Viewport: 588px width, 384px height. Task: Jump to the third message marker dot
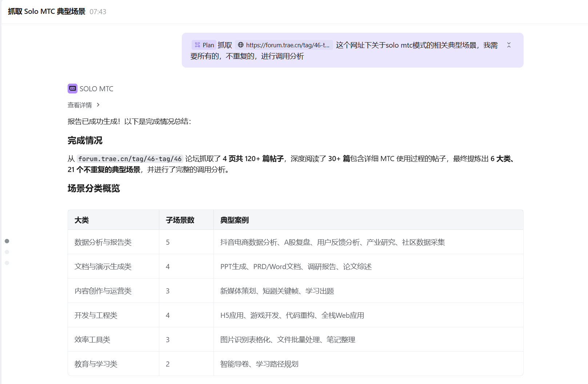coord(7,263)
